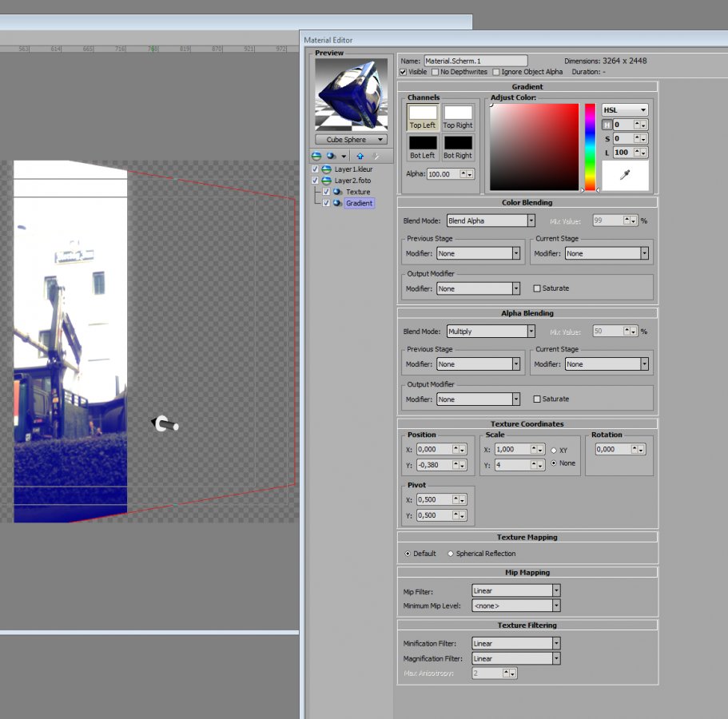Toggle the Visible checkbox
The width and height of the screenshot is (728, 719).
pos(404,72)
